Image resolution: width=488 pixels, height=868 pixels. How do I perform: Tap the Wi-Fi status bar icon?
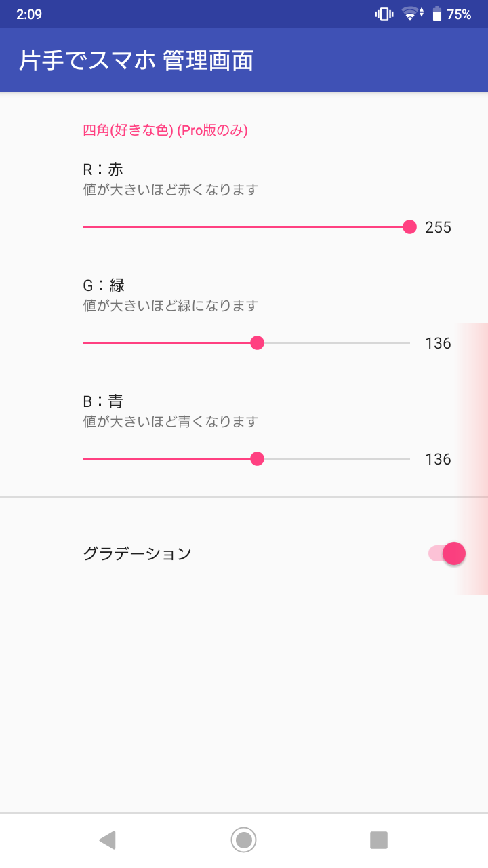click(x=411, y=14)
